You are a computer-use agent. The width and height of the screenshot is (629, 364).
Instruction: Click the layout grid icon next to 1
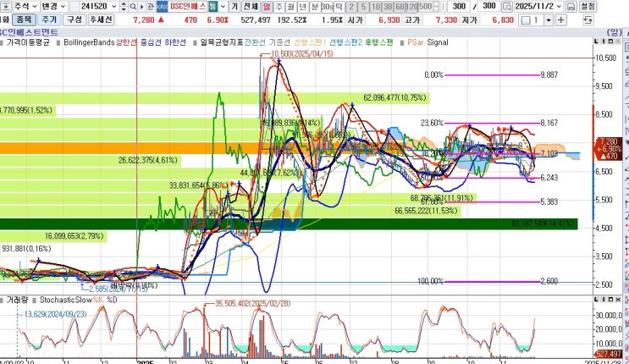tap(526, 19)
